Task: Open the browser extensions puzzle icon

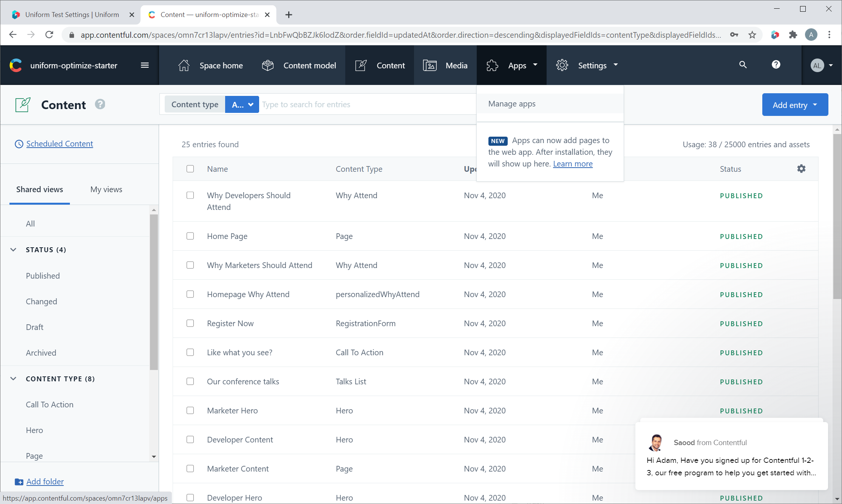Action: pyautogui.click(x=793, y=35)
